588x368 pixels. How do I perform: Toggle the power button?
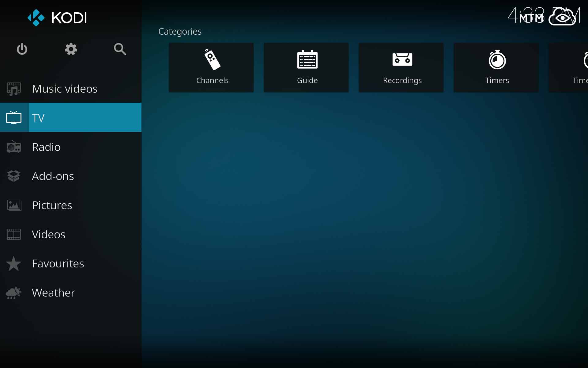pos(22,49)
